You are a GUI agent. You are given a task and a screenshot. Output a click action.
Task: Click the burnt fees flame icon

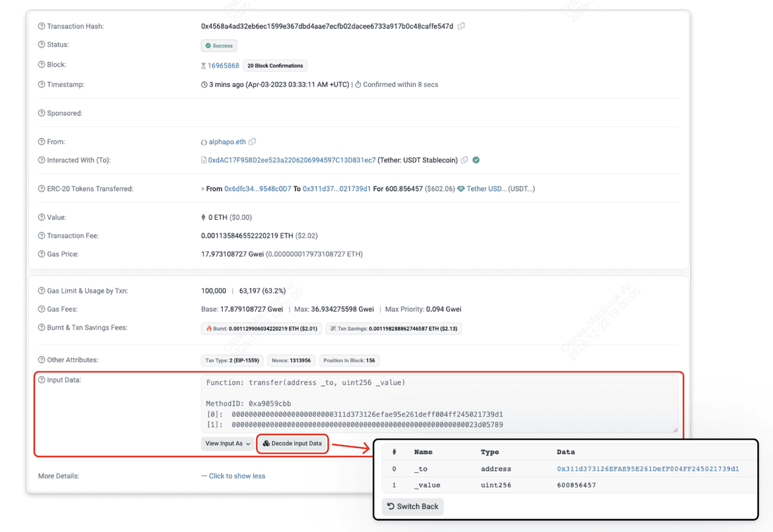(x=208, y=328)
